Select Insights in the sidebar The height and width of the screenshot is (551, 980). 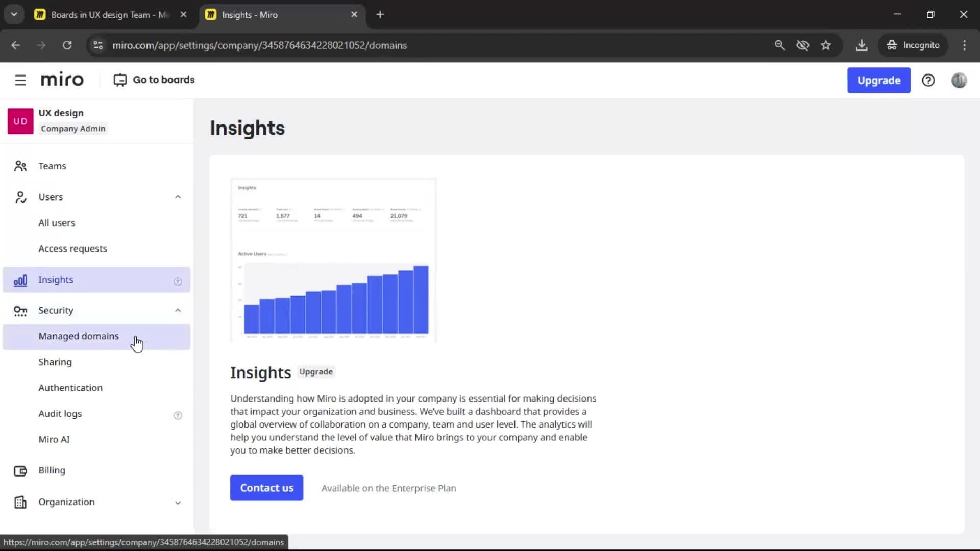[96, 280]
